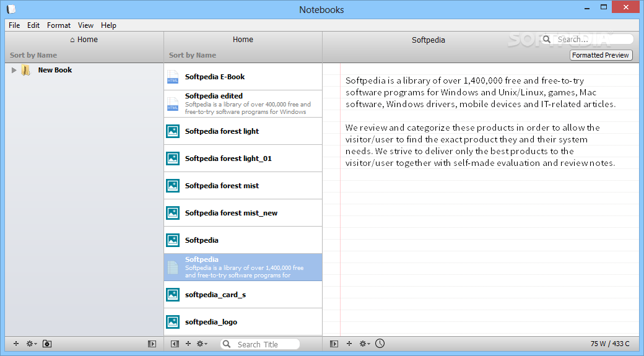Click the clock history icon

coord(380,343)
